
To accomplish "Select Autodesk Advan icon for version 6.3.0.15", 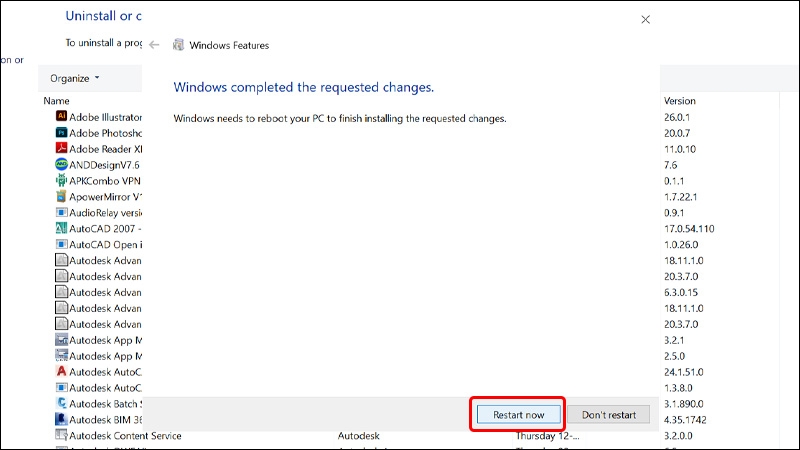I will 61,292.
